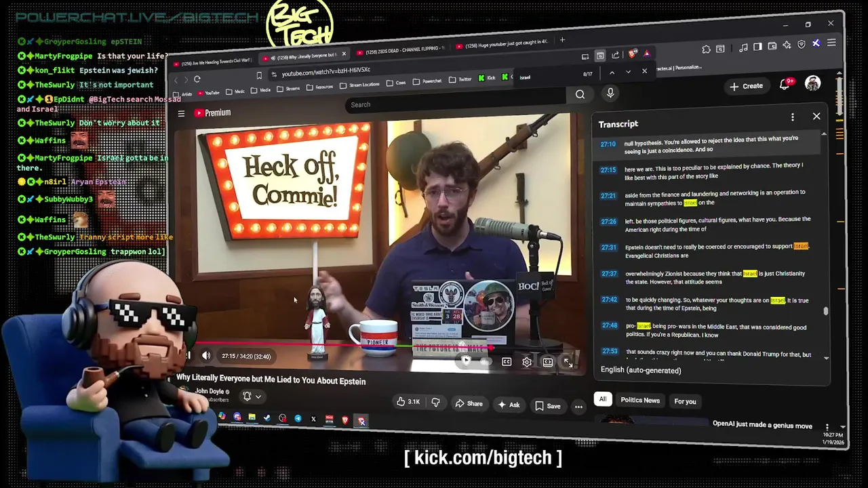Click the YouTube search input field
Screen dimensions: 868x488
point(456,102)
